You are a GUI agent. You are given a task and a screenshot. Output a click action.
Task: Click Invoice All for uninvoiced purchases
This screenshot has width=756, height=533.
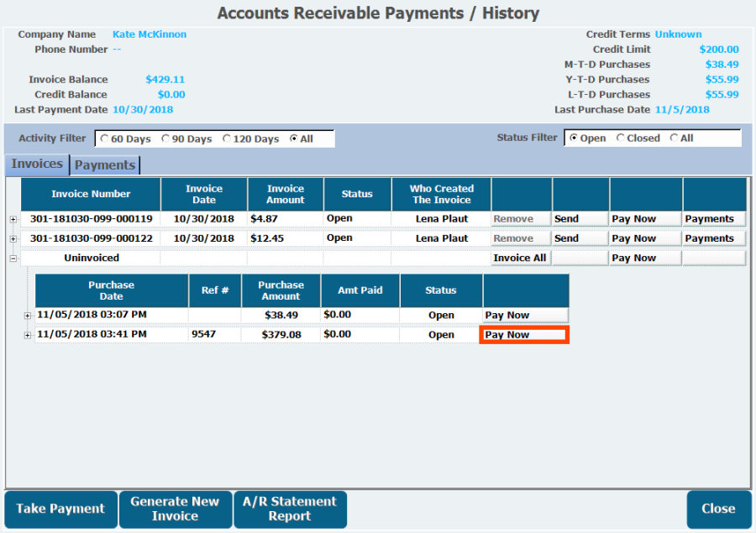coord(520,258)
